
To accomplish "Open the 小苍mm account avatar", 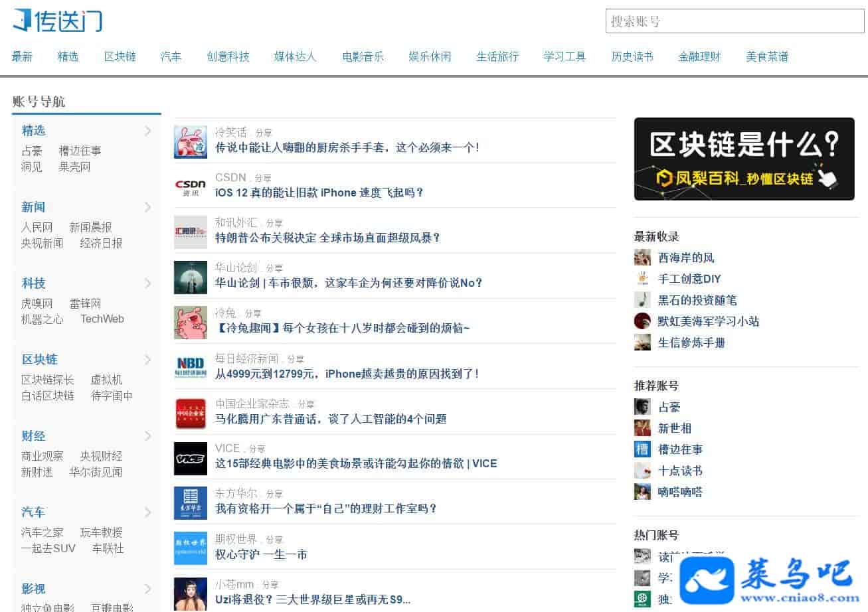I will 191,594.
